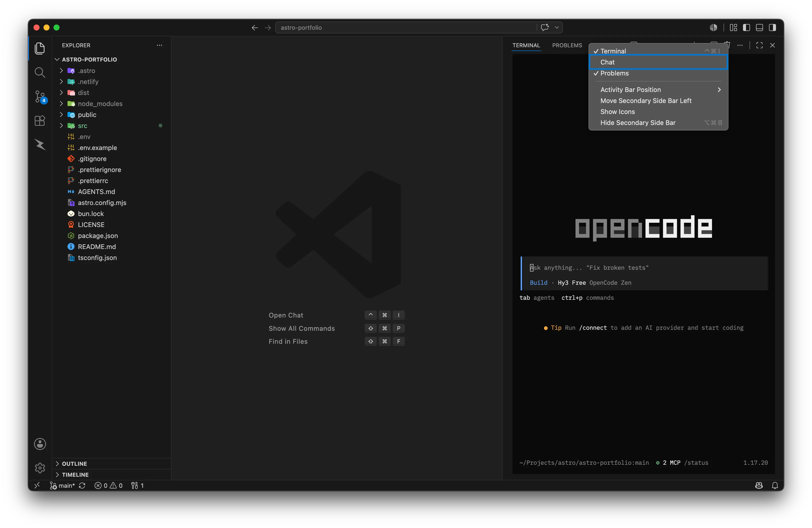Switch to the TERMINAL tab

pyautogui.click(x=526, y=45)
